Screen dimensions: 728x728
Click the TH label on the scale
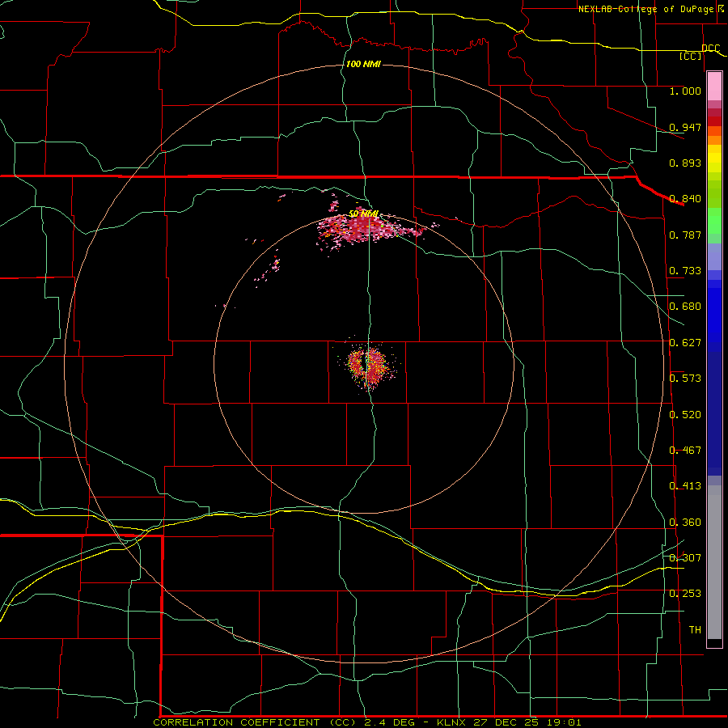pos(695,629)
